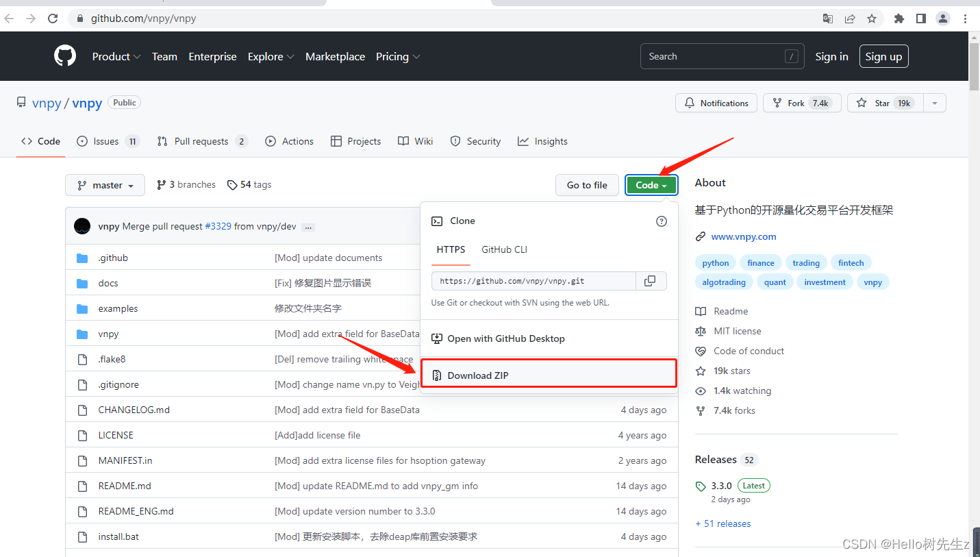Click the Sign up button

[883, 57]
